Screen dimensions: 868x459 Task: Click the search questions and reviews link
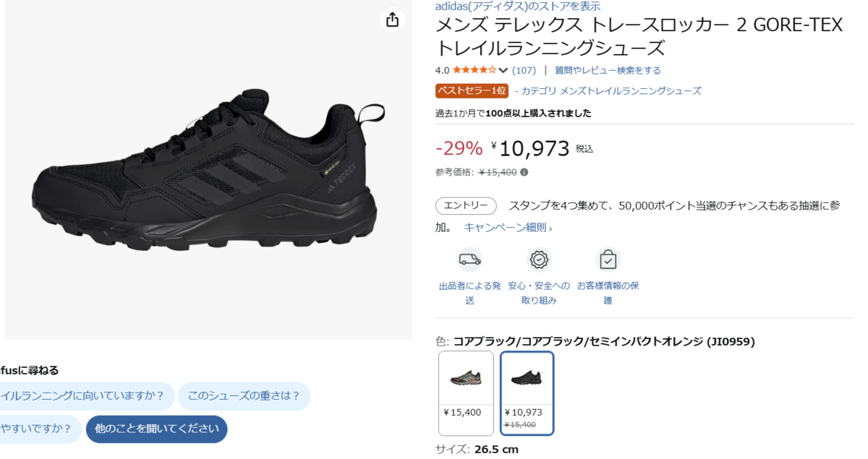pyautogui.click(x=608, y=70)
